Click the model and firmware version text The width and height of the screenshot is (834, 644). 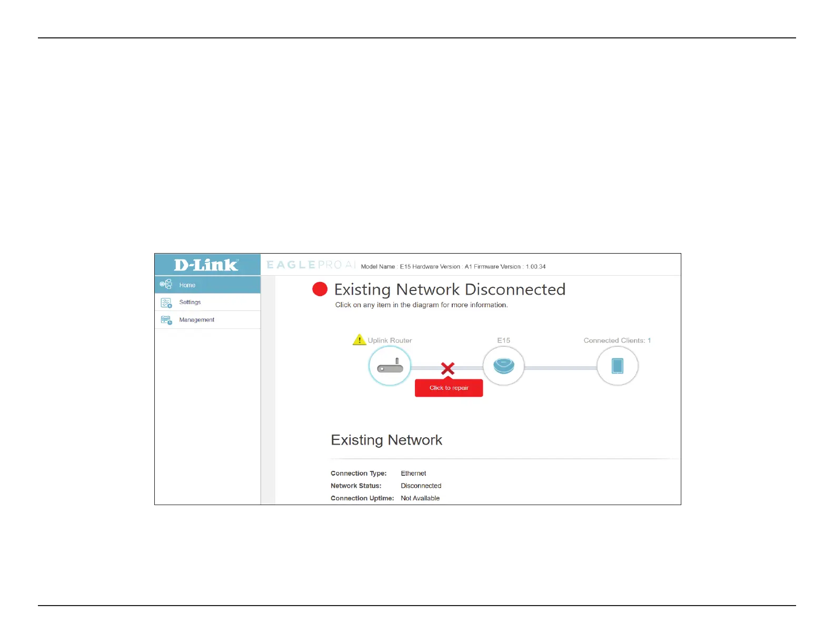point(453,267)
